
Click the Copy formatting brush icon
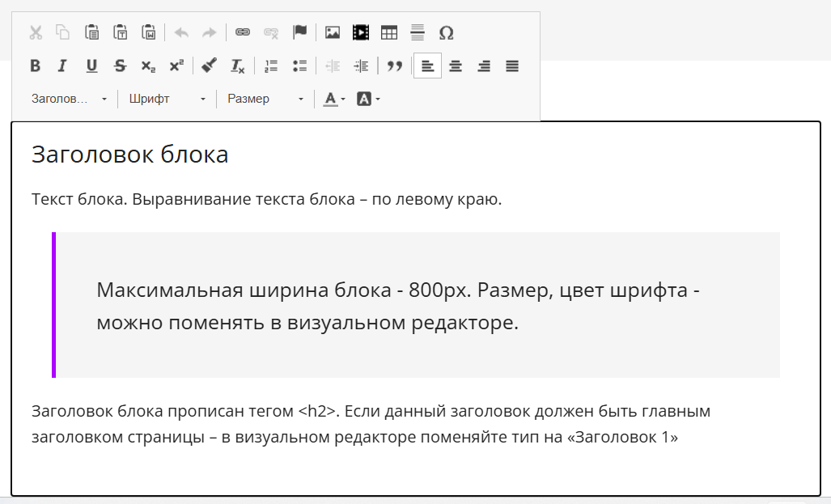pos(209,66)
